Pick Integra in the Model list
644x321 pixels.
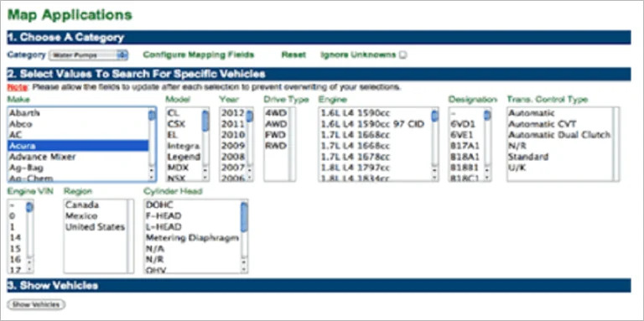(x=184, y=146)
